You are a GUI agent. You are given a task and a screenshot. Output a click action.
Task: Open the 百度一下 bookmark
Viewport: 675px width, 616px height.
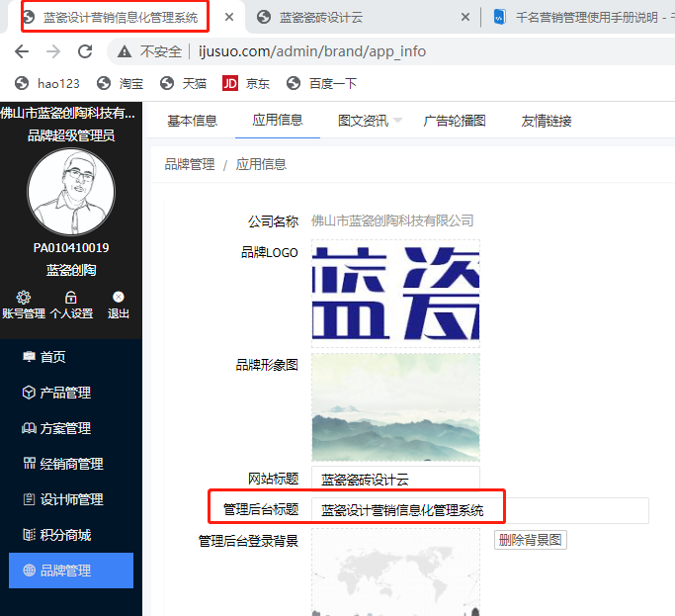[x=321, y=83]
